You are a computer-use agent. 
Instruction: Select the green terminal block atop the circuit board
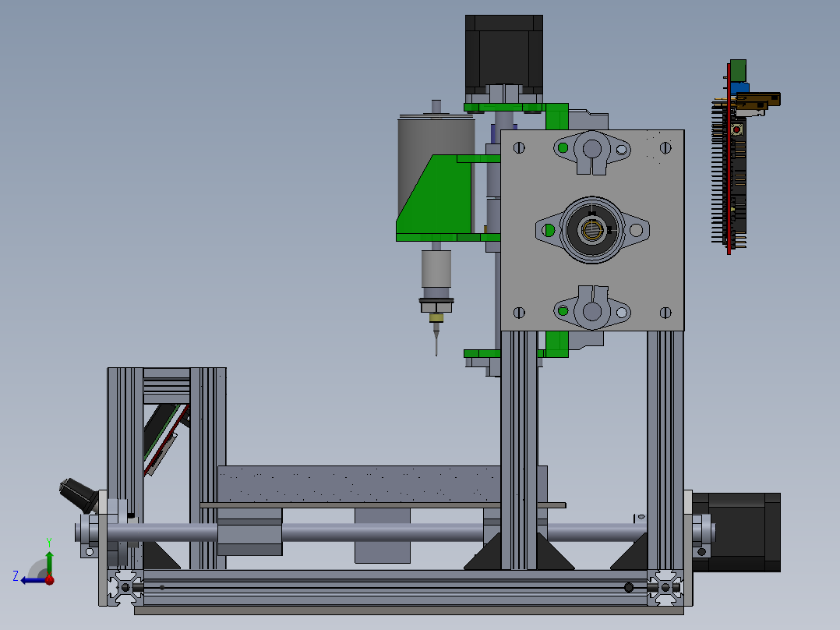pyautogui.click(x=738, y=69)
